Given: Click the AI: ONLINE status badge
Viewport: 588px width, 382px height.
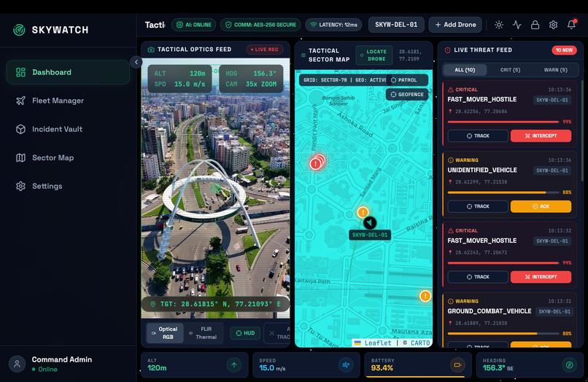Looking at the screenshot, I should point(194,25).
